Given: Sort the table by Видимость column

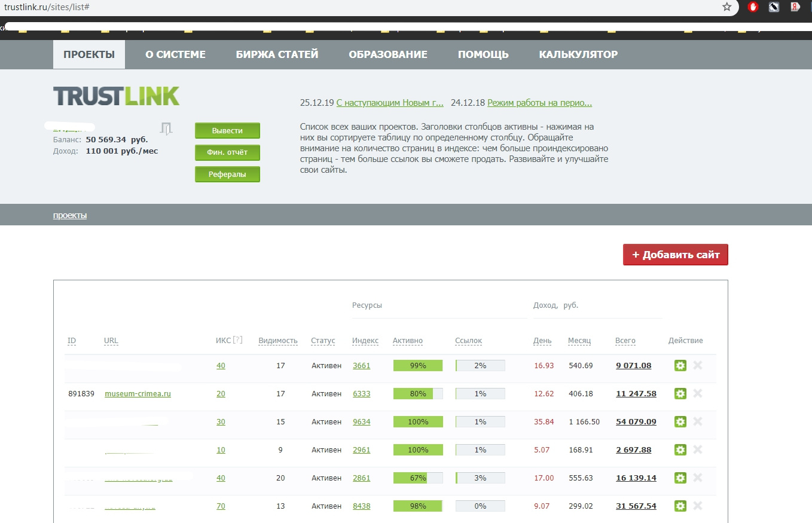Looking at the screenshot, I should coord(278,341).
